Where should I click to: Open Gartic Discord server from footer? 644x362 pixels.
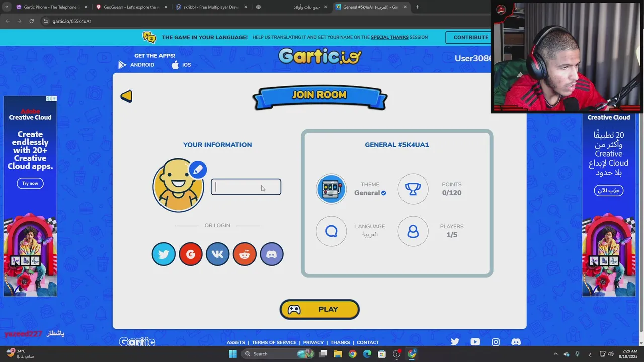(516, 342)
